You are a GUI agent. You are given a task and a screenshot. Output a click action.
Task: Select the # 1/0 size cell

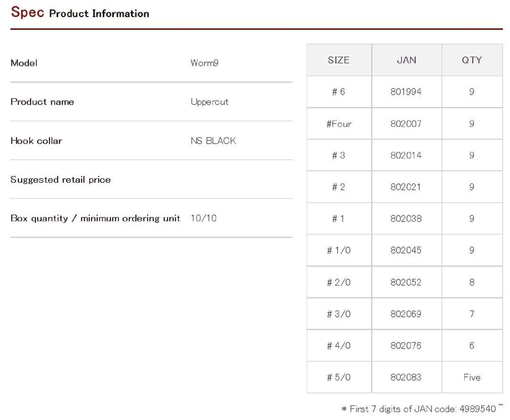(x=339, y=250)
